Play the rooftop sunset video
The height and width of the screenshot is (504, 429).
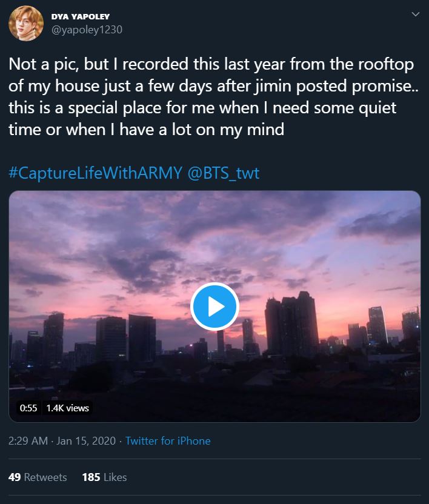[215, 307]
